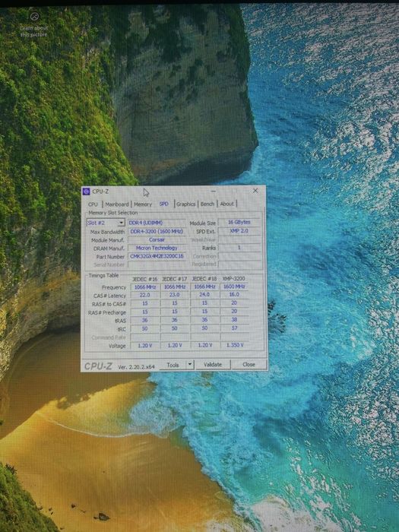Switch to the CPU tab
399x532 pixels.
point(93,204)
